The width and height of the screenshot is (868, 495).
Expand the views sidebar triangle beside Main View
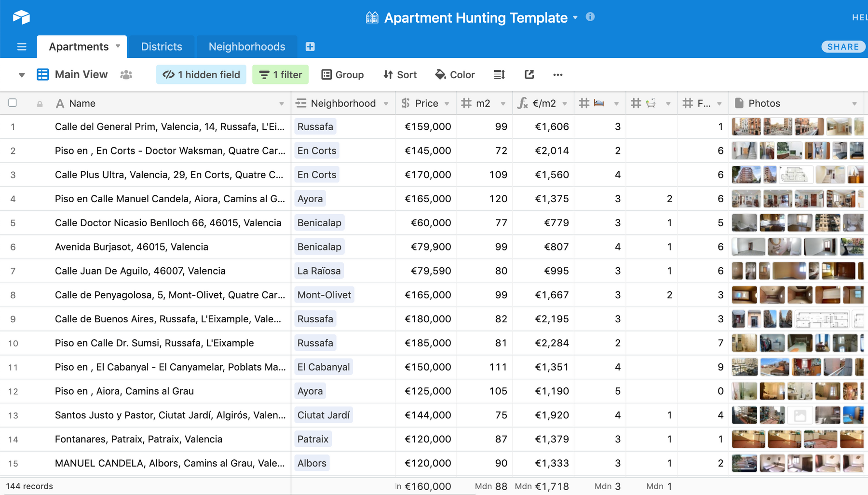[22, 75]
